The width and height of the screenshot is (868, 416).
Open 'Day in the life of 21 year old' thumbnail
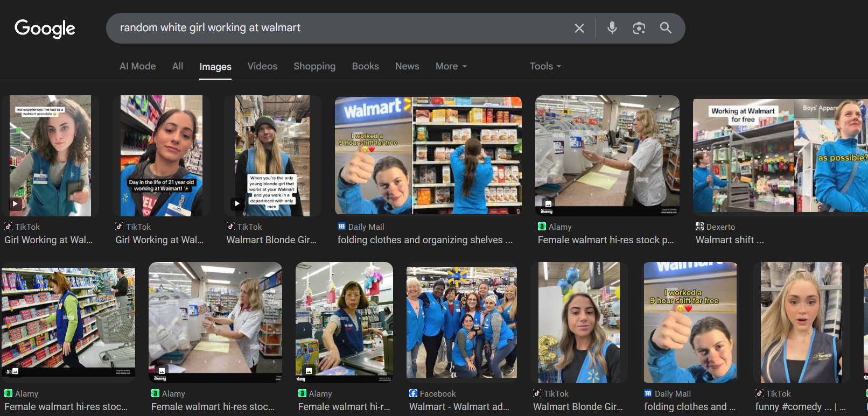(162, 156)
